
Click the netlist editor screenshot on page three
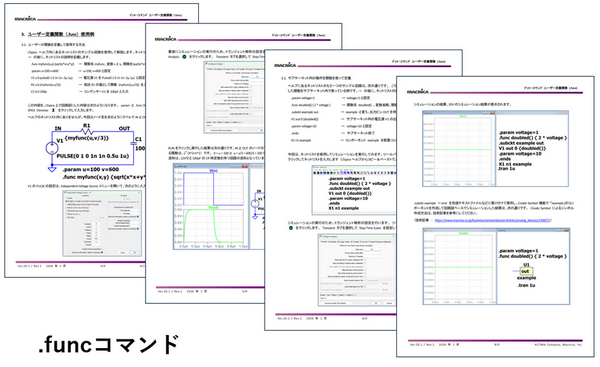coord(354,190)
